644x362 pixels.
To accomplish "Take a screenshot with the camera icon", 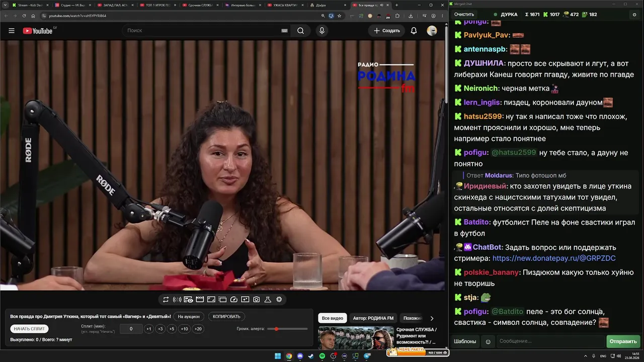I will tap(257, 300).
